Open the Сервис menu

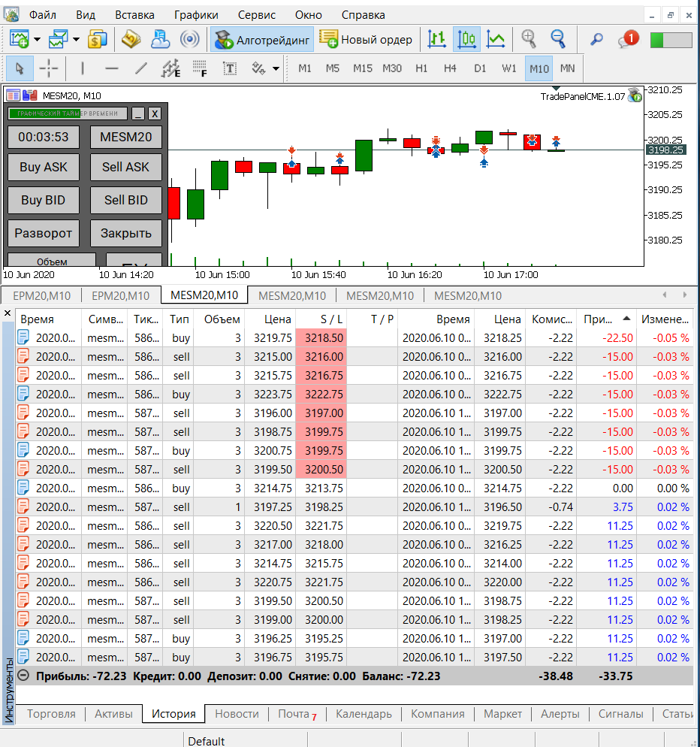[257, 15]
